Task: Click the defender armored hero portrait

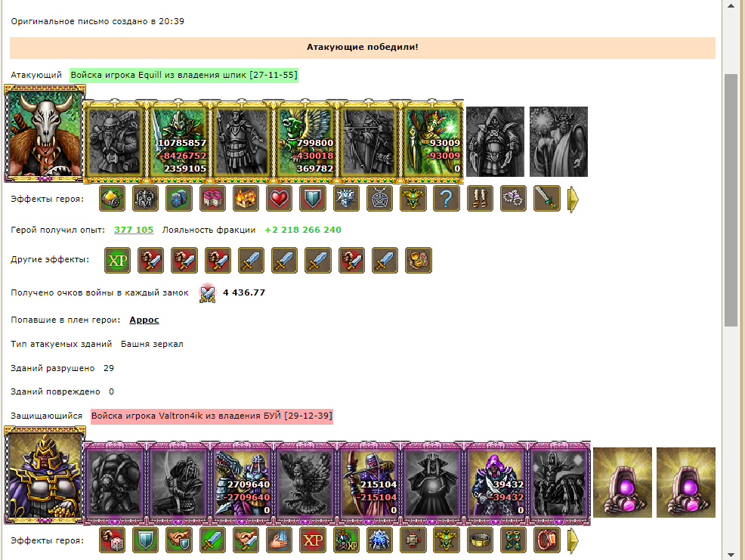Action: coord(45,475)
